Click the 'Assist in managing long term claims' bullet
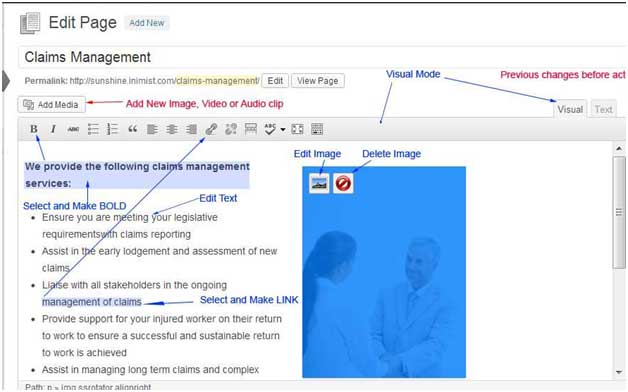The width and height of the screenshot is (628, 392). click(x=151, y=370)
